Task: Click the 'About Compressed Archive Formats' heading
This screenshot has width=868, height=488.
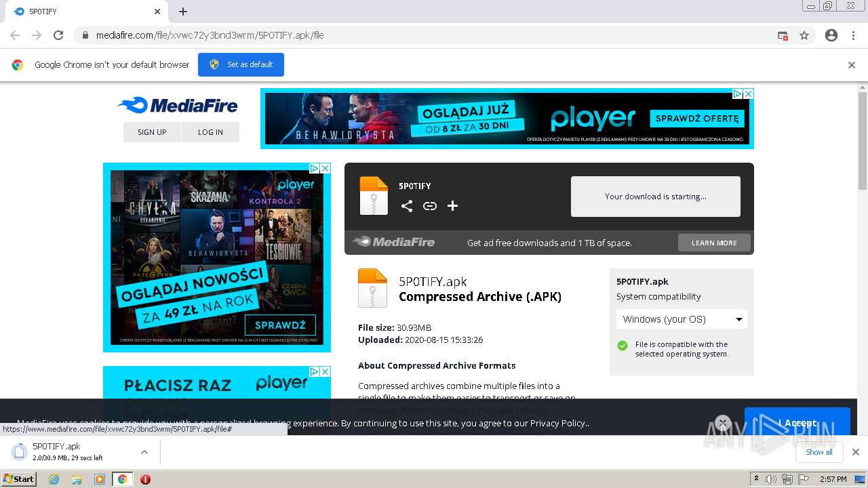Action: (x=437, y=365)
